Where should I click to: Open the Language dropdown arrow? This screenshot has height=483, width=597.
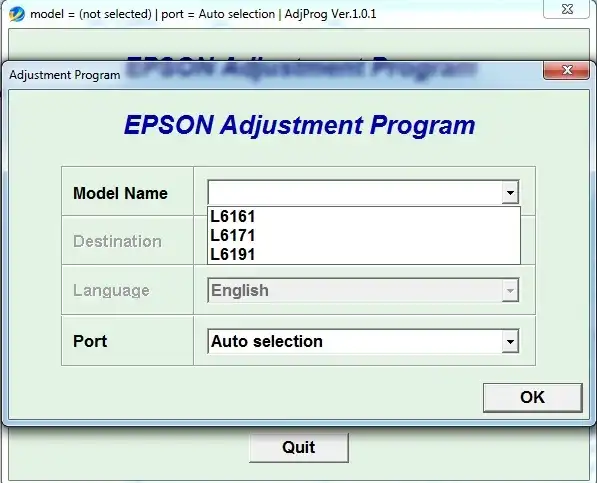(x=510, y=291)
